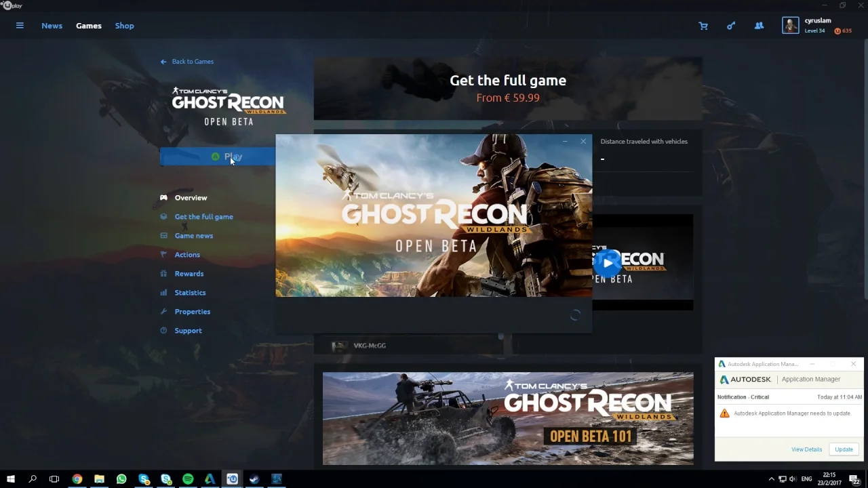The image size is (868, 488).
Task: Open the Properties section
Action: (193, 312)
